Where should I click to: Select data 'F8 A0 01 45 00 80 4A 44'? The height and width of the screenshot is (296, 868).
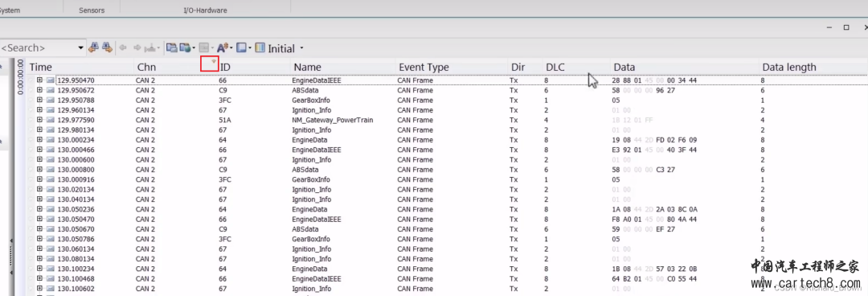655,219
